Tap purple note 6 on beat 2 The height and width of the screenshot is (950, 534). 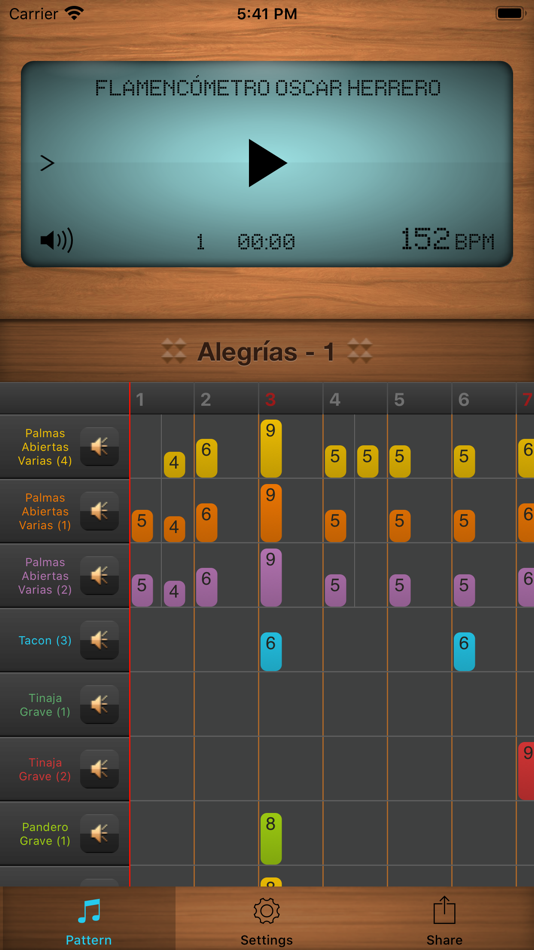click(207, 587)
